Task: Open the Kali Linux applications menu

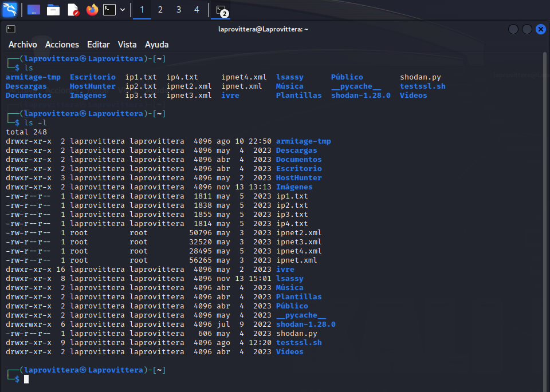Action: click(11, 9)
